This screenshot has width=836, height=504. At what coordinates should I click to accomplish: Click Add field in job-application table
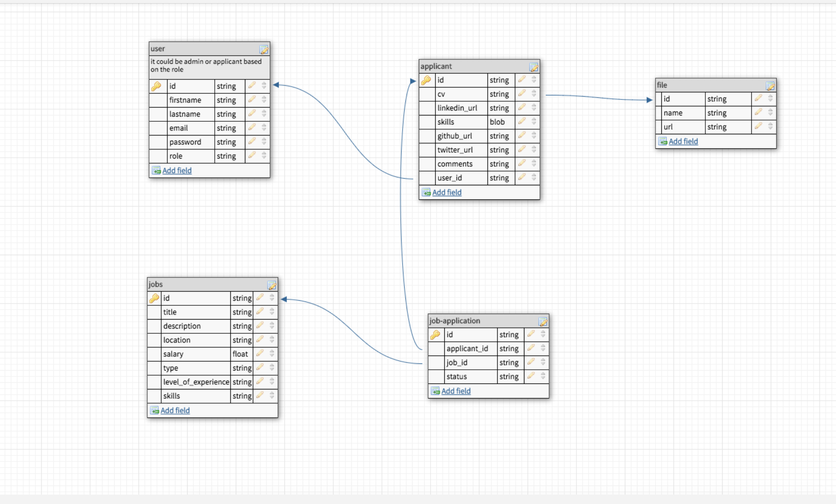click(x=456, y=391)
